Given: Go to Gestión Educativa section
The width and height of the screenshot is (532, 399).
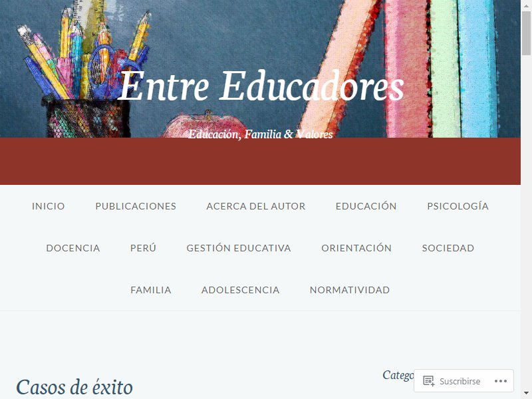Looking at the screenshot, I should 239,248.
